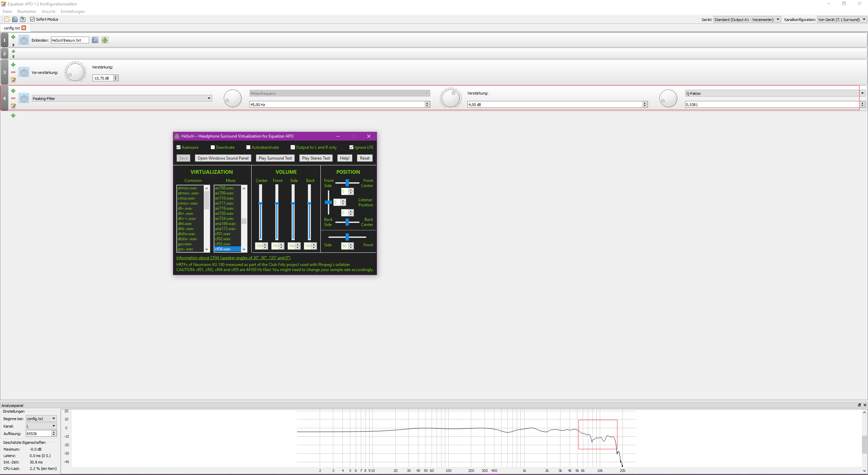Open the Bearbeiten menu
The image size is (868, 475).
coord(26,12)
